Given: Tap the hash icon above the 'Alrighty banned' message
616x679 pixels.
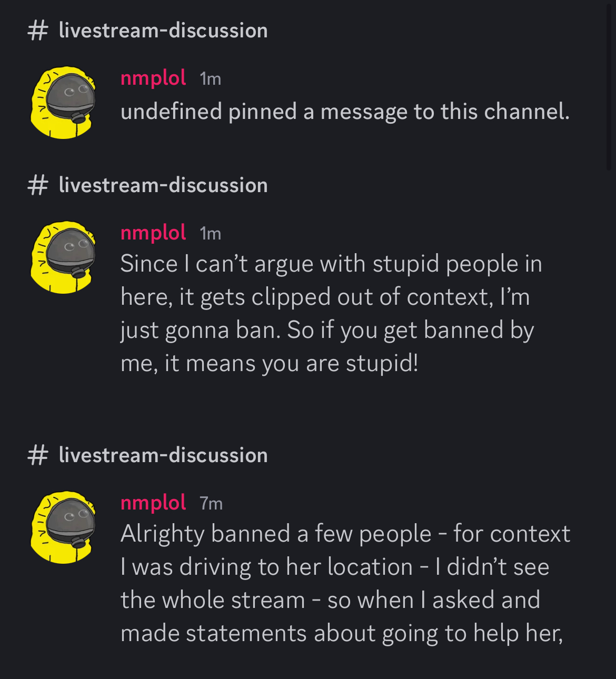Looking at the screenshot, I should (x=37, y=455).
